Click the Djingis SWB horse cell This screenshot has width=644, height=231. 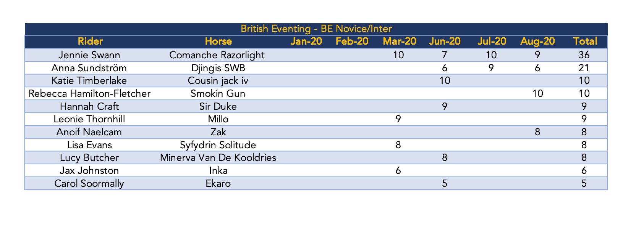tap(217, 68)
